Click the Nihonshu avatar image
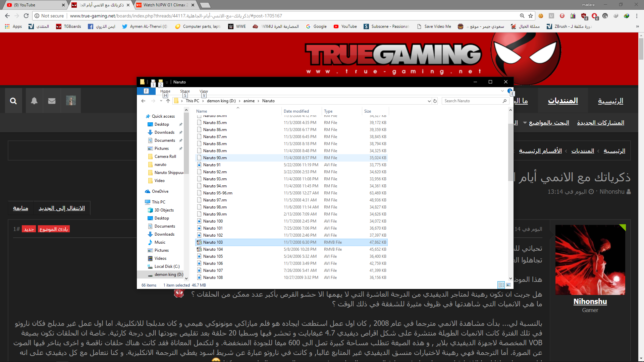 click(x=590, y=260)
